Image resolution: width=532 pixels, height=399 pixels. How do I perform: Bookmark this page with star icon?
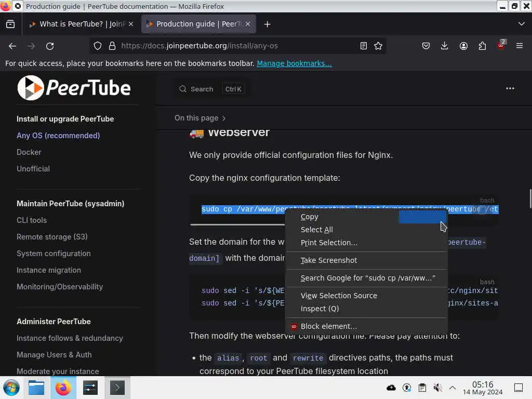378,46
